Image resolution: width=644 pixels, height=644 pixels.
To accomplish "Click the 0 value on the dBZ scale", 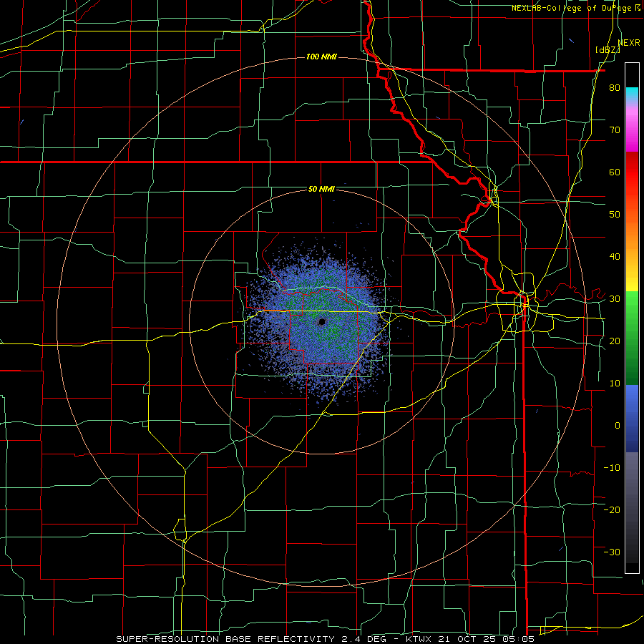I will click(x=618, y=426).
